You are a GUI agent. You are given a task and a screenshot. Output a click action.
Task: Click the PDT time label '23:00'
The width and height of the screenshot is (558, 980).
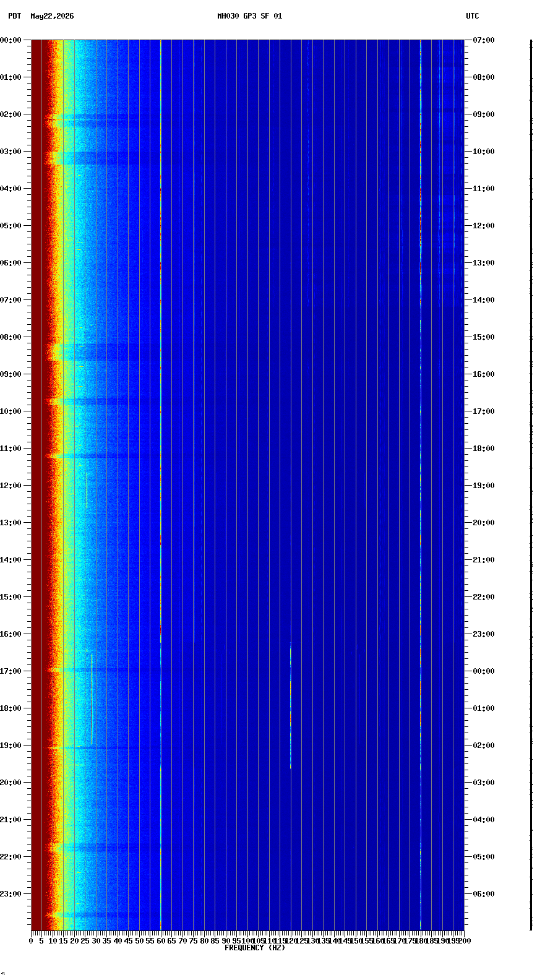[11, 894]
